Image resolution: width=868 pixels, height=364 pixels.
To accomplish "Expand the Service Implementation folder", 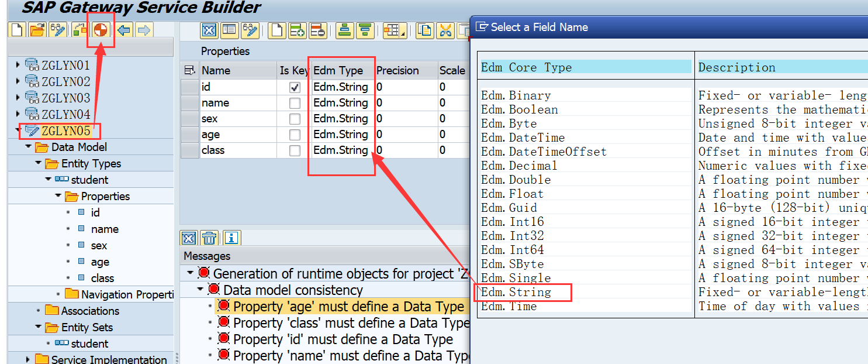I will pos(28,359).
